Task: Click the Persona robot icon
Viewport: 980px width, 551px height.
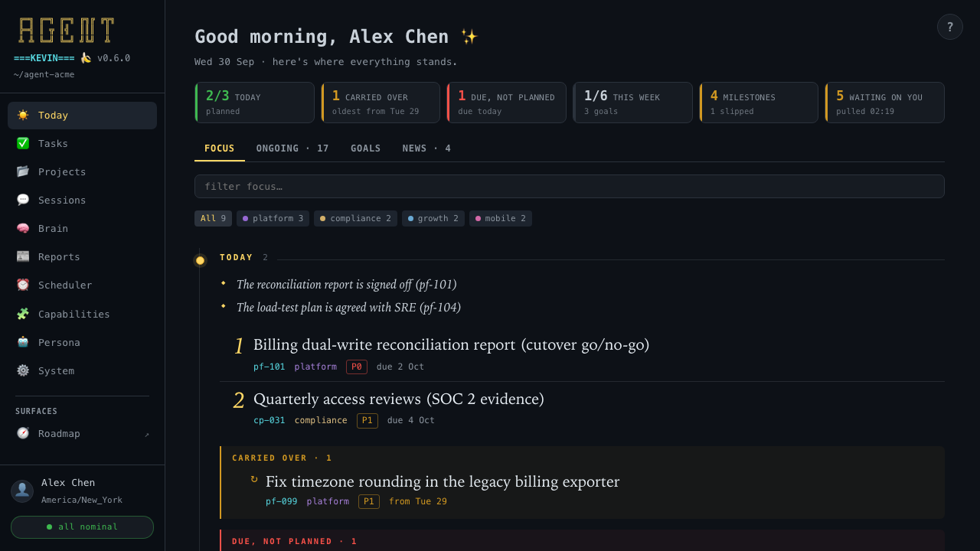Action: coord(23,342)
